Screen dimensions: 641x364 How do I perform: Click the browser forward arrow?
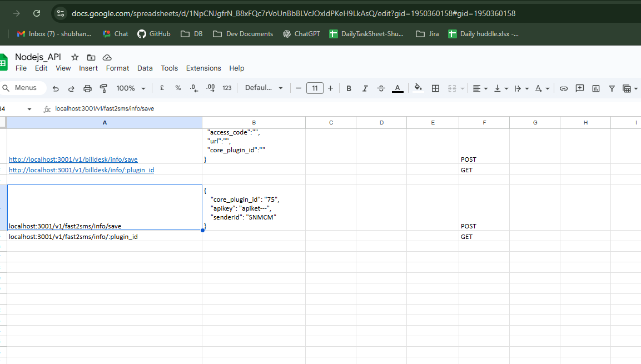click(16, 13)
